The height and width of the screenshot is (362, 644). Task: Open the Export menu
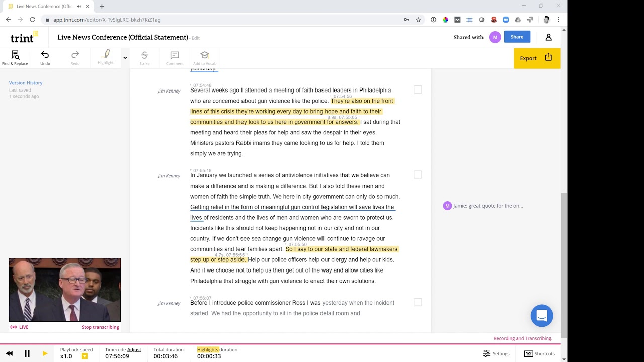coord(537,58)
